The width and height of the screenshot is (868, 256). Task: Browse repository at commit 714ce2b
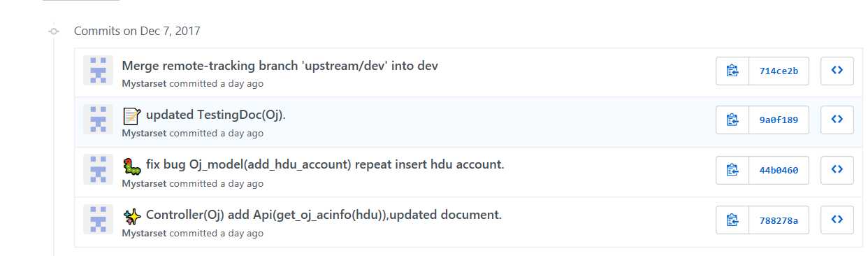click(x=837, y=71)
